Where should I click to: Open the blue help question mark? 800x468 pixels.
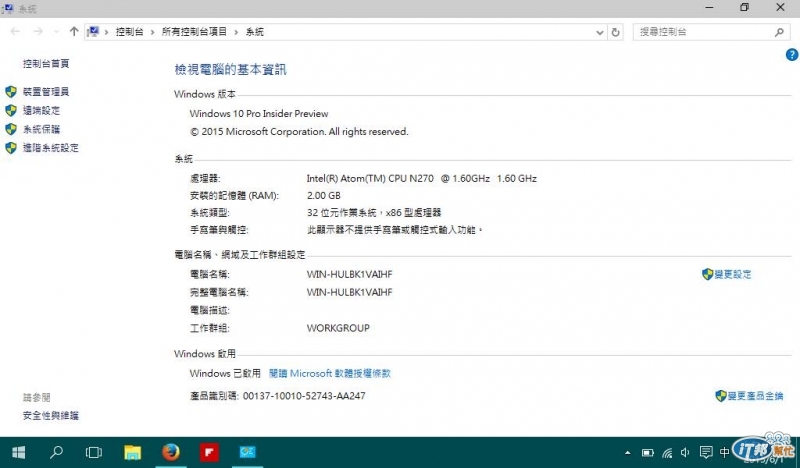792,54
